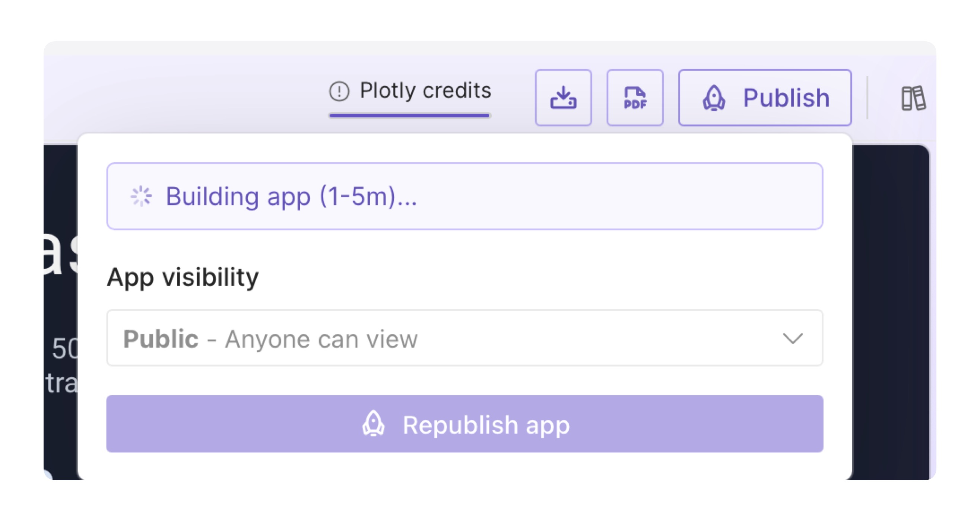Click the Plotly credits text label
Viewport: 980px width, 526px height.
425,90
